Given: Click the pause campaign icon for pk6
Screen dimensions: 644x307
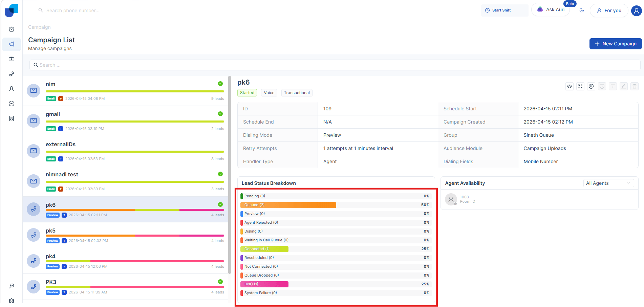Looking at the screenshot, I should [591, 86].
